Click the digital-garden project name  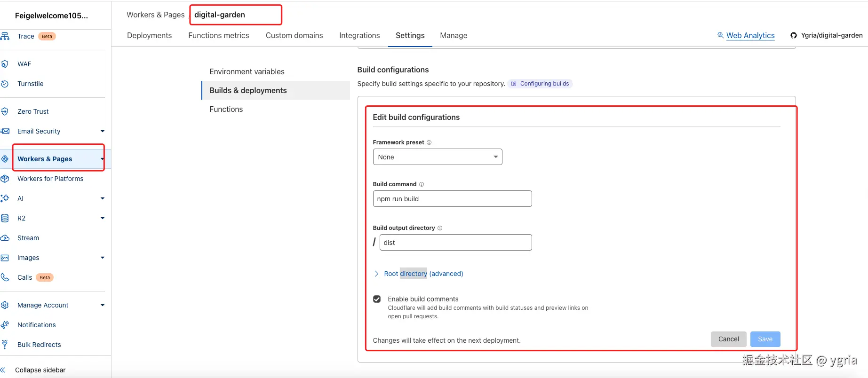click(x=220, y=15)
